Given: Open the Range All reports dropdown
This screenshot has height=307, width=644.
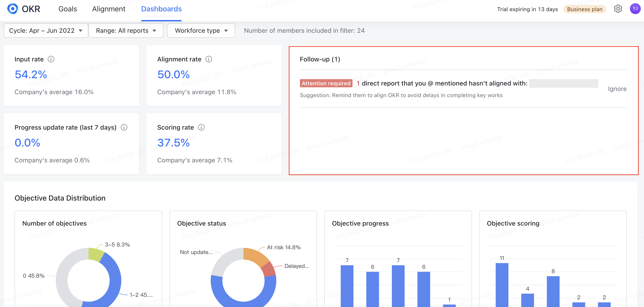Looking at the screenshot, I should click(126, 30).
